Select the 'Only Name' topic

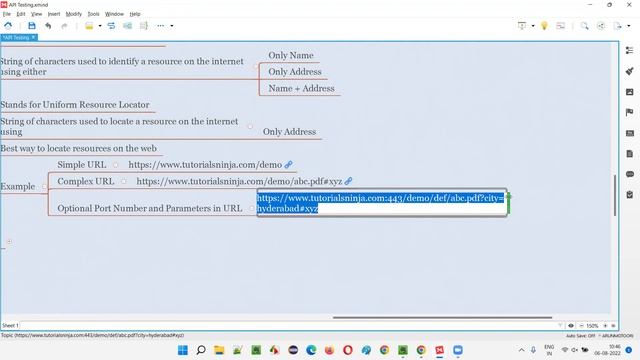coord(291,55)
